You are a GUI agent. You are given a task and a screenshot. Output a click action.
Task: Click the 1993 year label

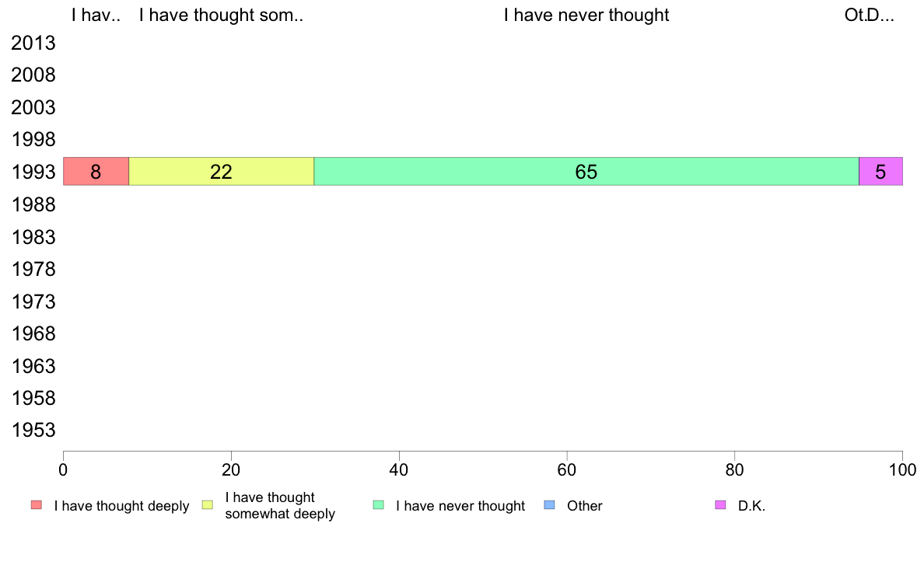33,172
